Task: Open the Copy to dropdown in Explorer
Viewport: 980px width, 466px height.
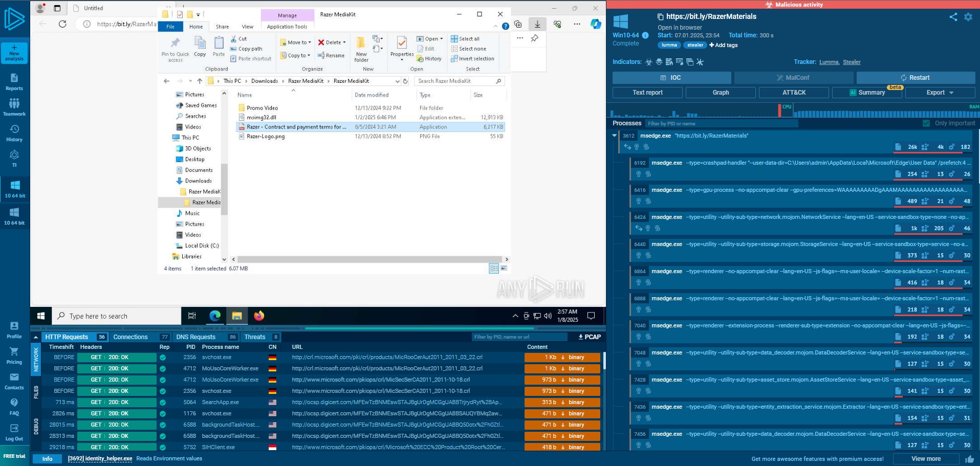Action: click(x=295, y=55)
